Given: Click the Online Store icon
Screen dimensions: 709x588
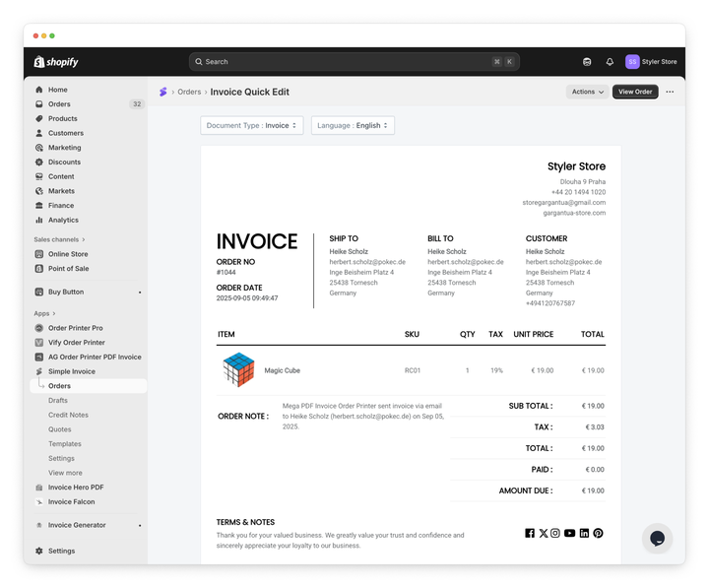Looking at the screenshot, I should click(x=39, y=254).
